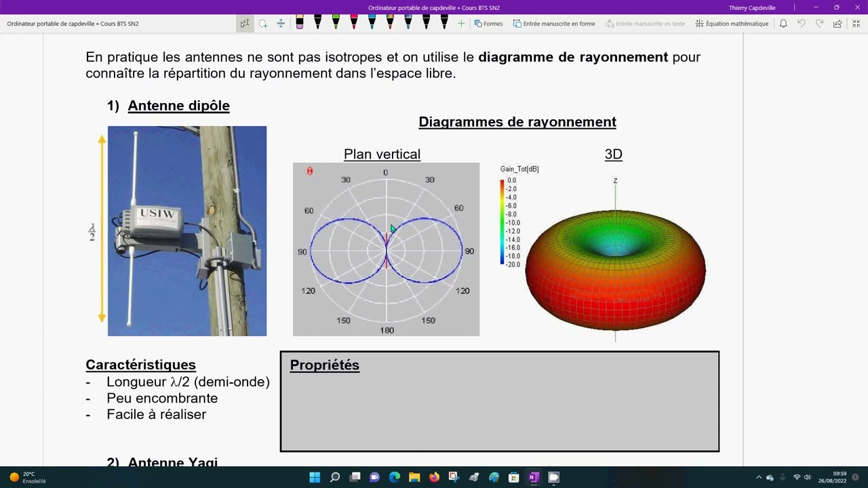Click the Gain_Tot[dB] legend label
Viewport: 868px width, 488px height.
[x=519, y=169]
